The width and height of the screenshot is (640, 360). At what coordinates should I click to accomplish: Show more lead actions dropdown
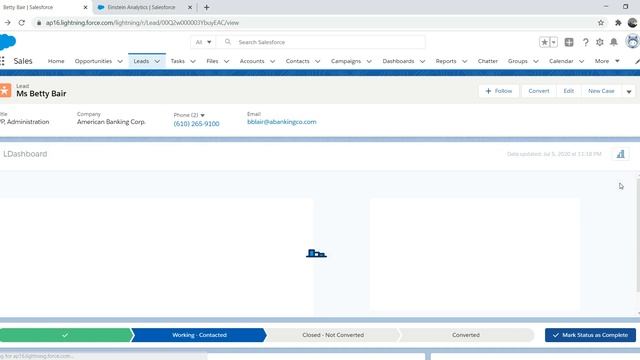pos(629,91)
